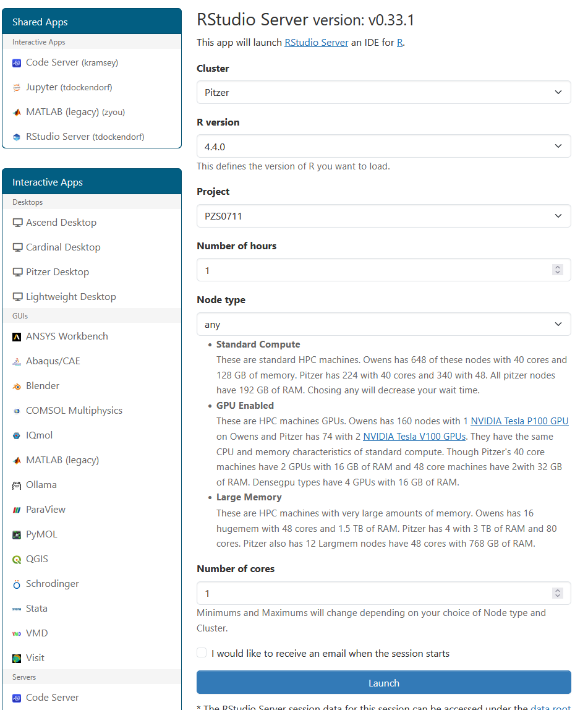Click the ParaView icon
588x710 pixels.
17,510
